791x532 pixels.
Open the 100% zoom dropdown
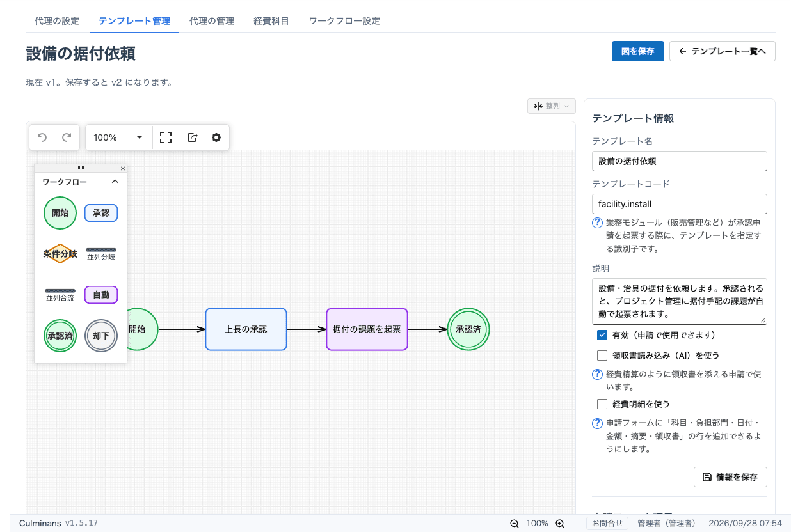coord(118,137)
